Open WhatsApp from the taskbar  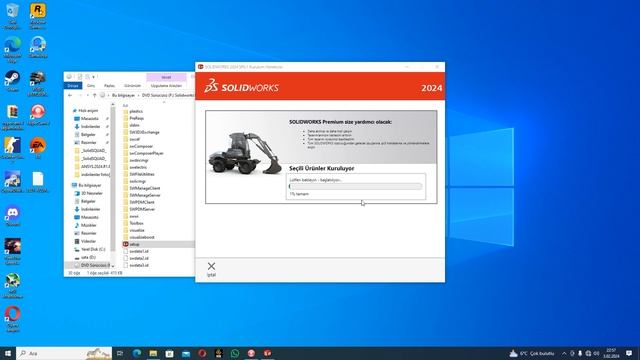click(235, 353)
